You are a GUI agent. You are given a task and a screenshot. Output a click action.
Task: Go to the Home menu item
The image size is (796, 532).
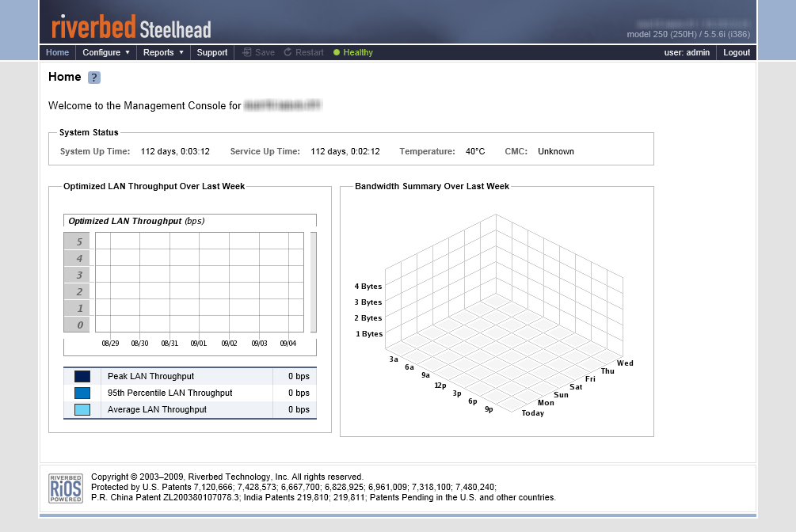[x=57, y=52]
